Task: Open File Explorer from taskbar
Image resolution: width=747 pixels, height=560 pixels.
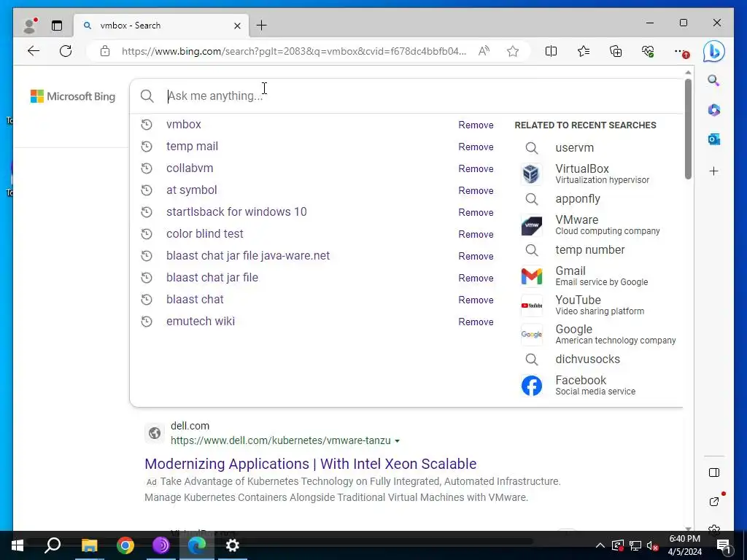Action: click(89, 545)
